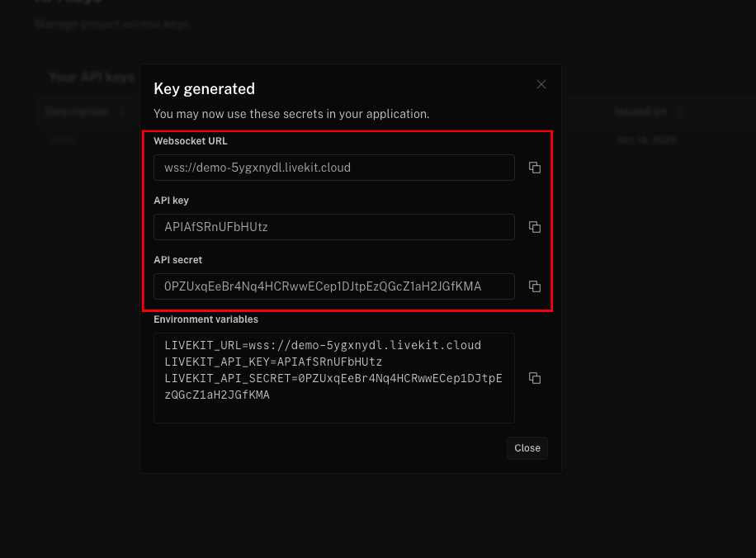This screenshot has height=558, width=756.
Task: Click the "Environment variables" label
Action: pos(206,319)
